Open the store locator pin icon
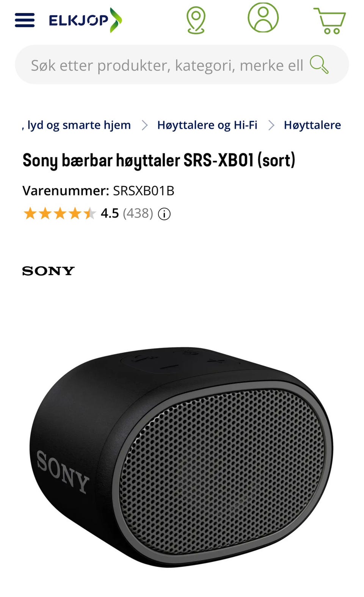 coord(196,20)
